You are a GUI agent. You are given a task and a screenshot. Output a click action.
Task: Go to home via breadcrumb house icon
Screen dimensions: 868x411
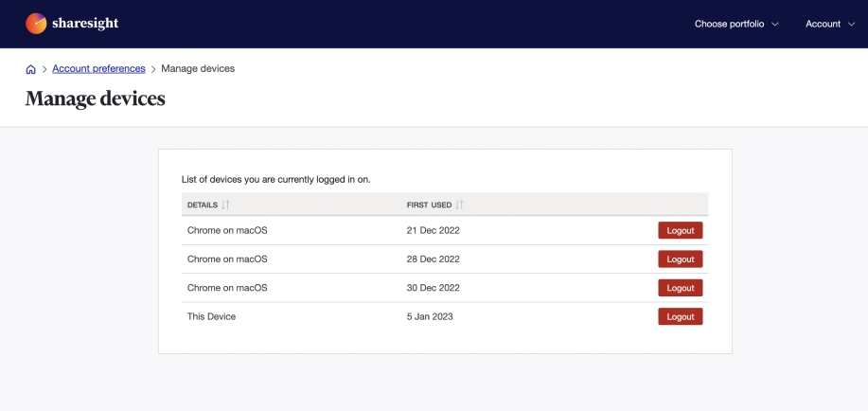click(31, 69)
